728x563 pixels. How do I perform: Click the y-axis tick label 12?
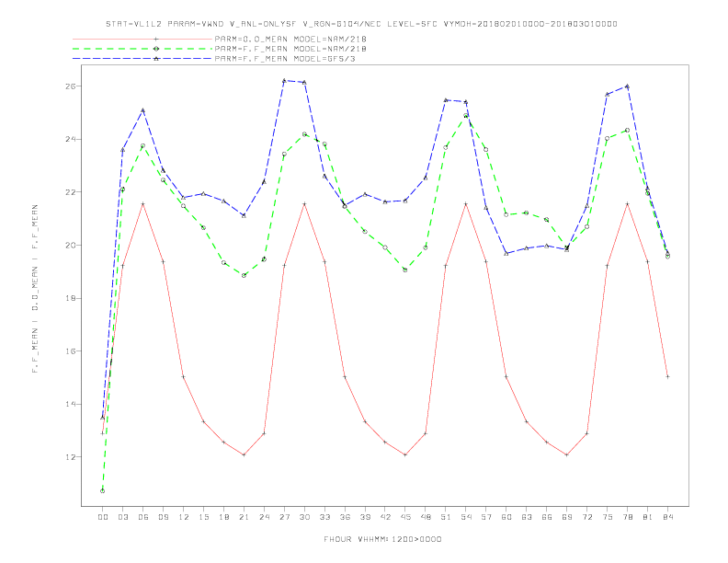click(70, 457)
